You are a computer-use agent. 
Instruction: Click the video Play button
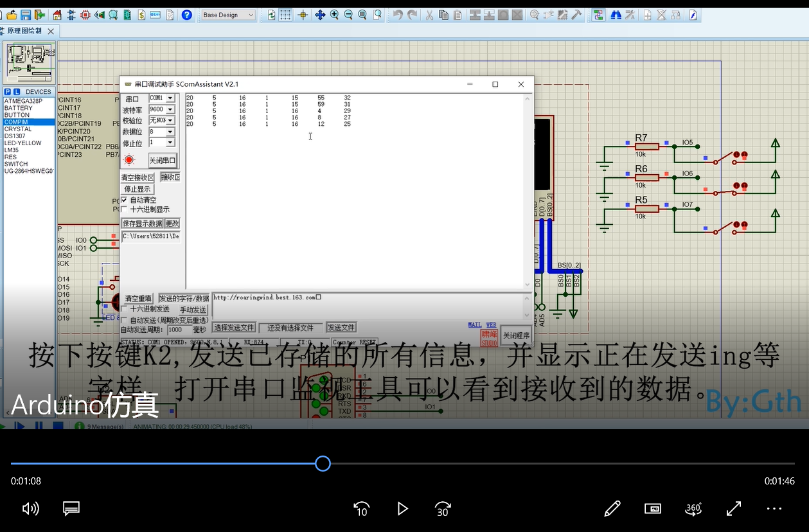click(402, 509)
